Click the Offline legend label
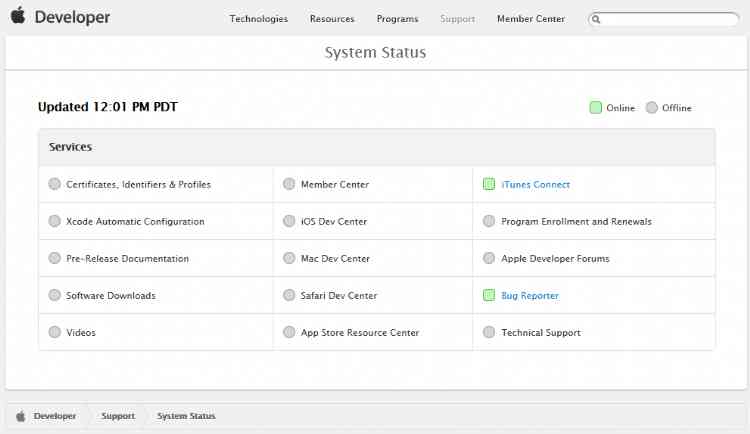Viewport: 750px width, 434px height. pyautogui.click(x=677, y=108)
